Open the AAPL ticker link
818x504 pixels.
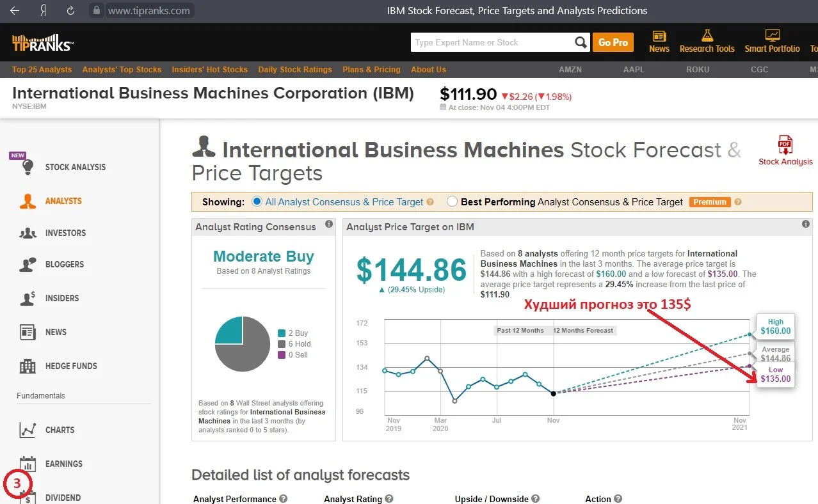click(x=634, y=70)
